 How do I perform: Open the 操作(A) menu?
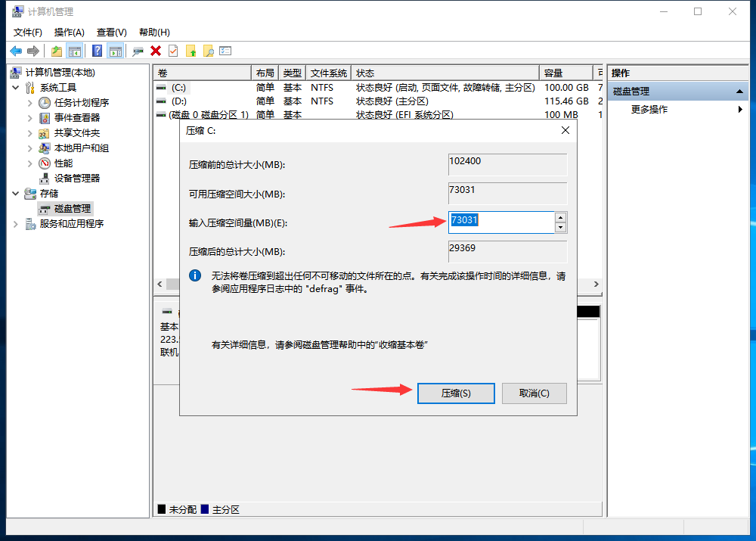point(69,33)
